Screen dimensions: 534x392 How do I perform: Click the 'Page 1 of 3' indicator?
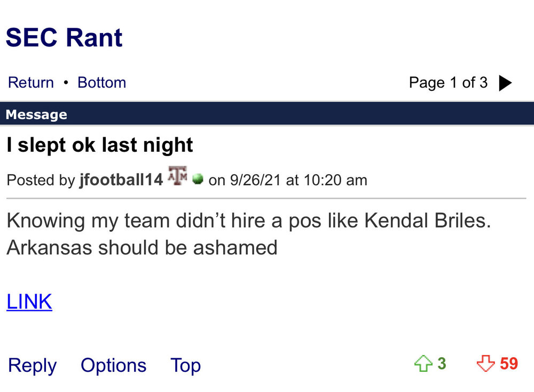pyautogui.click(x=448, y=83)
